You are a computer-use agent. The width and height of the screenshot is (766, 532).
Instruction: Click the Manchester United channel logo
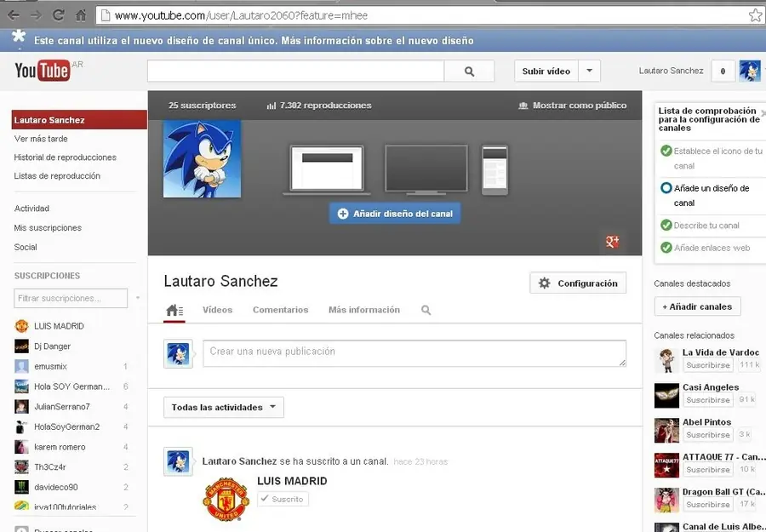click(226, 500)
